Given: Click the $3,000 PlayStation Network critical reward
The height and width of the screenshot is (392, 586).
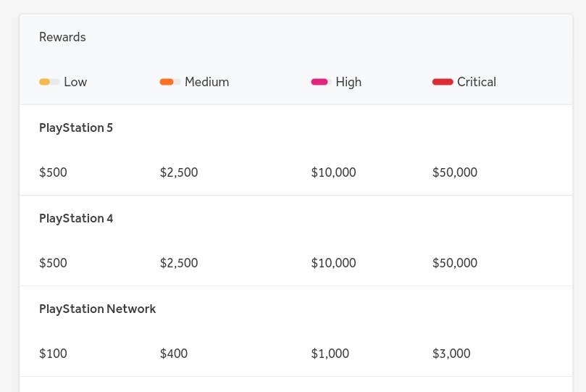Looking at the screenshot, I should [x=451, y=353].
